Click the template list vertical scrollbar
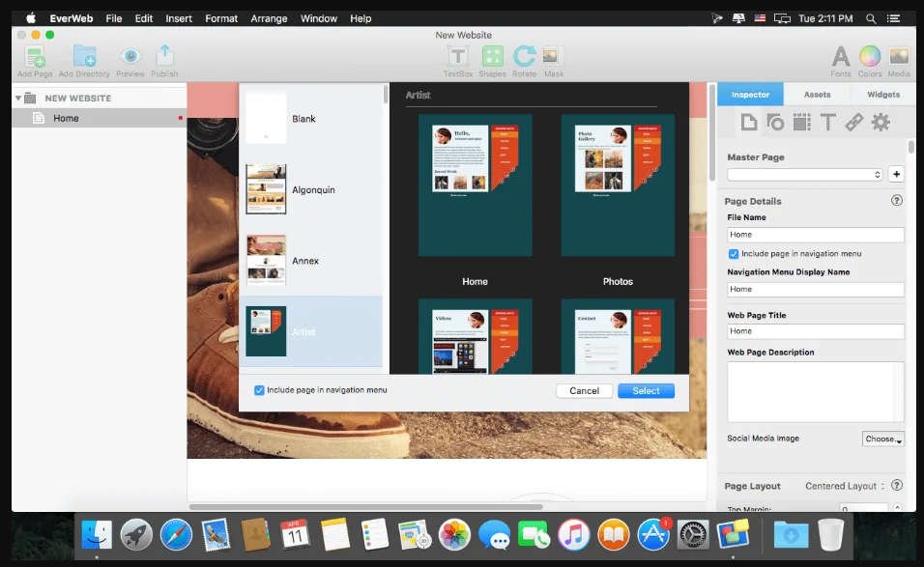Viewport: 924px width, 567px height. coord(386,95)
